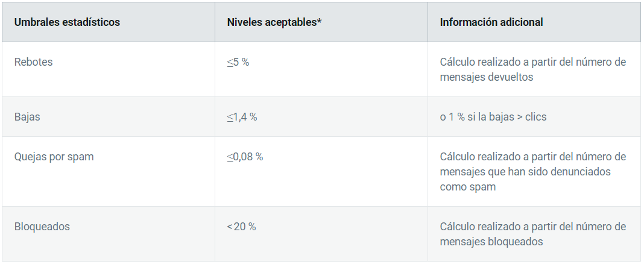Select the 'Rebotes' row label
This screenshot has height=264, width=644.
point(33,62)
